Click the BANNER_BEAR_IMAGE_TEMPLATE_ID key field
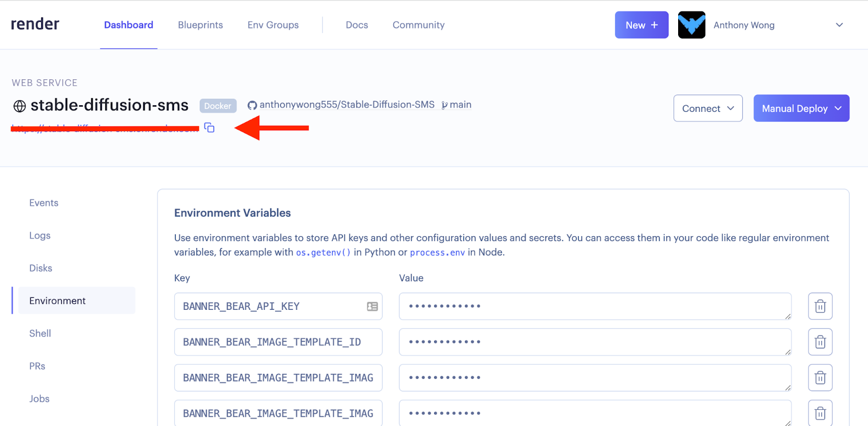The width and height of the screenshot is (868, 426). [x=278, y=342]
